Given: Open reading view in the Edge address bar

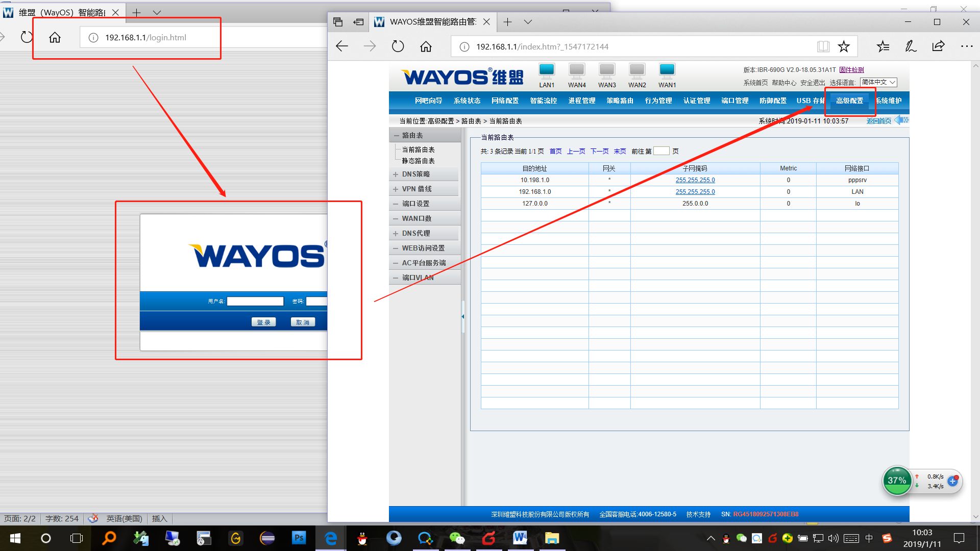Looking at the screenshot, I should click(823, 46).
